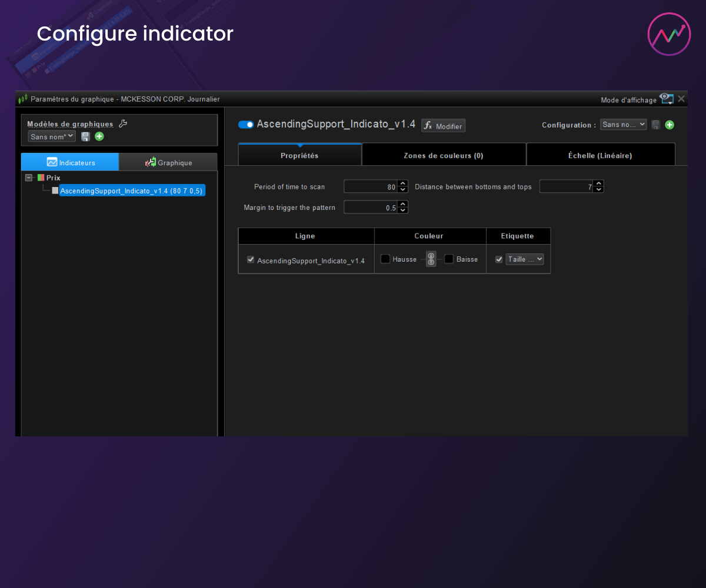706x588 pixels.
Task: Click the red-green Prix icon in the tree
Action: click(x=41, y=178)
